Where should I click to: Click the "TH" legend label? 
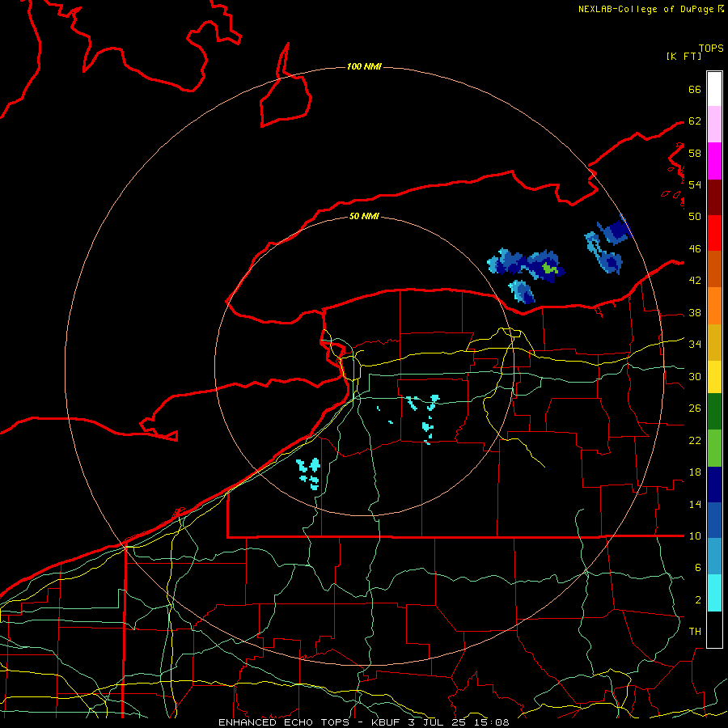695,631
